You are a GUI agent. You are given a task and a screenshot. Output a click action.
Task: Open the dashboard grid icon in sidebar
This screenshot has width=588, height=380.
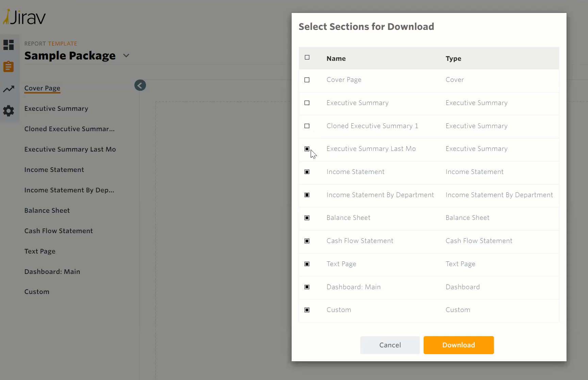pos(9,45)
